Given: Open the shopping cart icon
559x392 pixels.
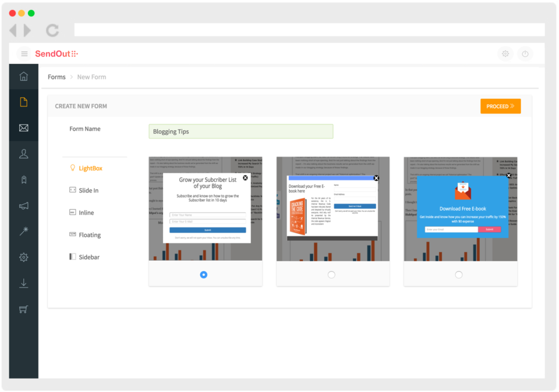Looking at the screenshot, I should pos(23,309).
